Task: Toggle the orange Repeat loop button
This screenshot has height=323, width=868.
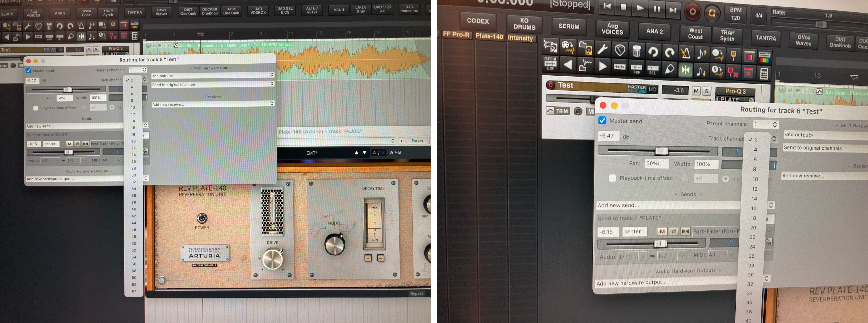Action: [712, 13]
